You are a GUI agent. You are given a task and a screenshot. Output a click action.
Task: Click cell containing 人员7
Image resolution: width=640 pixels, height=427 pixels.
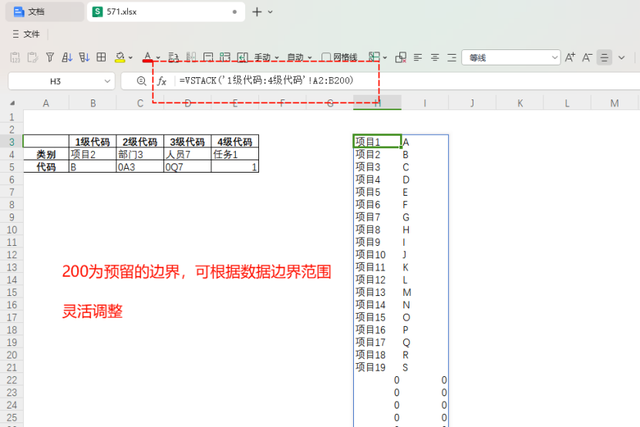pos(187,154)
